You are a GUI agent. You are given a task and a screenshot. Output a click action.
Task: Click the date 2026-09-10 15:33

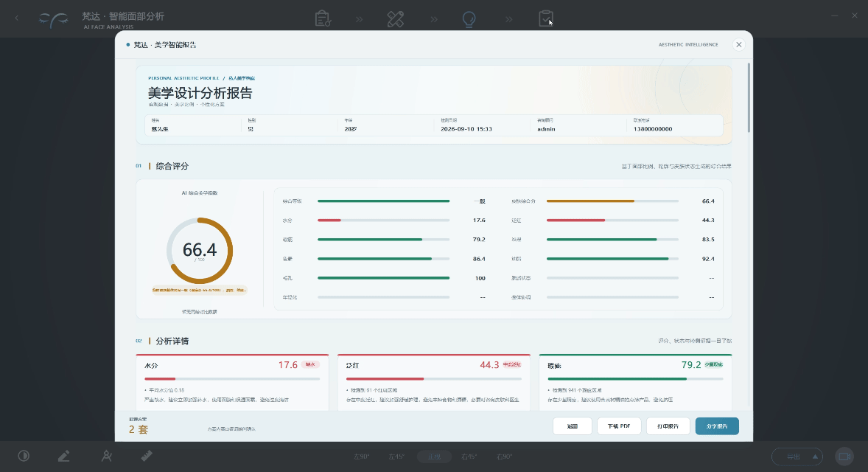click(466, 129)
